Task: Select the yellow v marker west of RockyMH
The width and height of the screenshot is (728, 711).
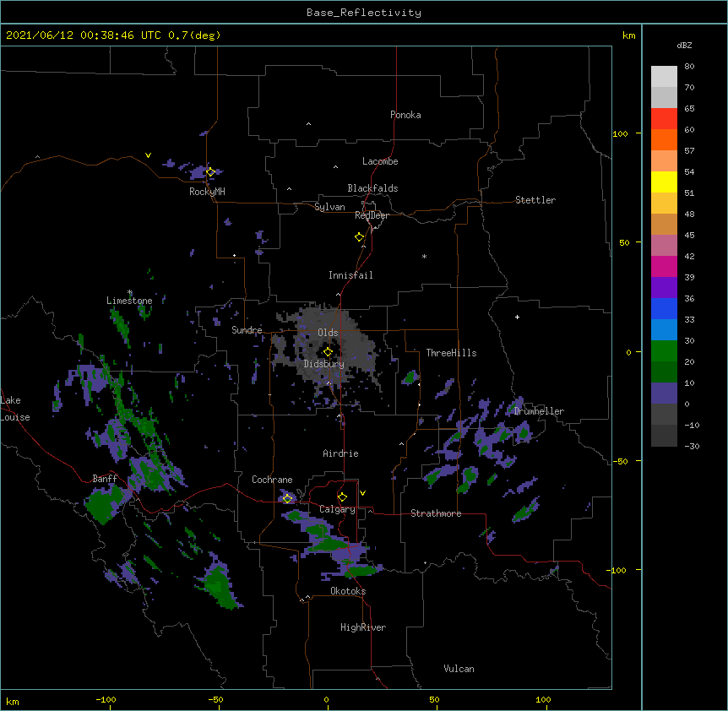Action: click(148, 155)
